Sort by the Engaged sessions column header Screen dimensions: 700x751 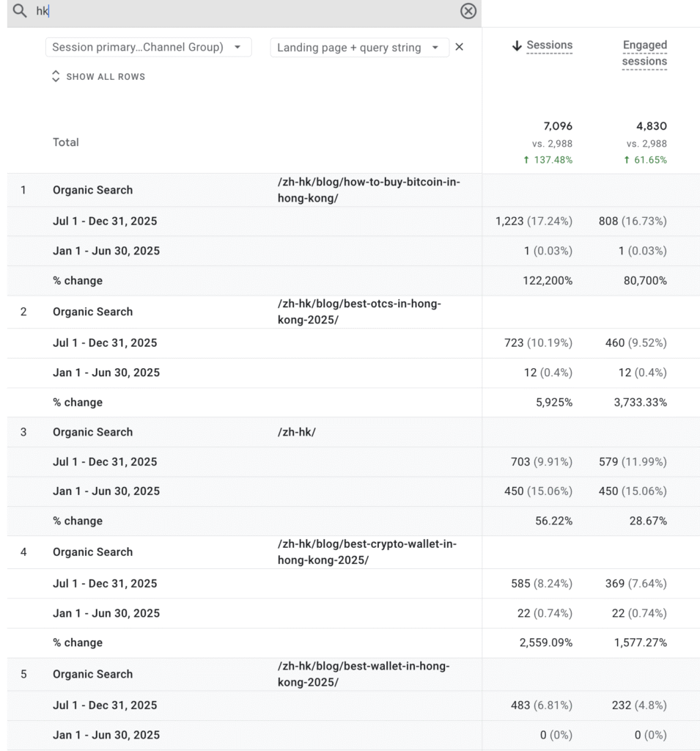pyautogui.click(x=644, y=53)
